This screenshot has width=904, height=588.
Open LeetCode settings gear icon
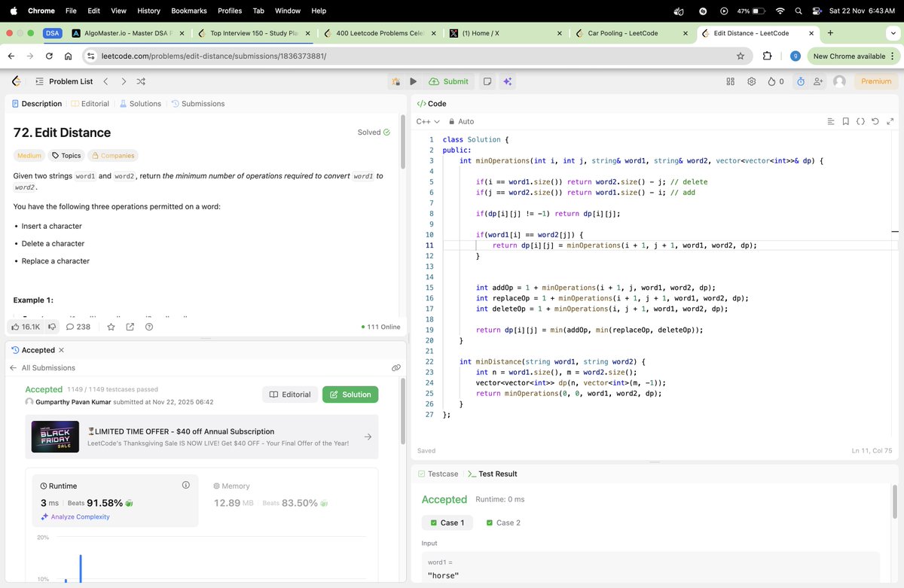click(751, 81)
